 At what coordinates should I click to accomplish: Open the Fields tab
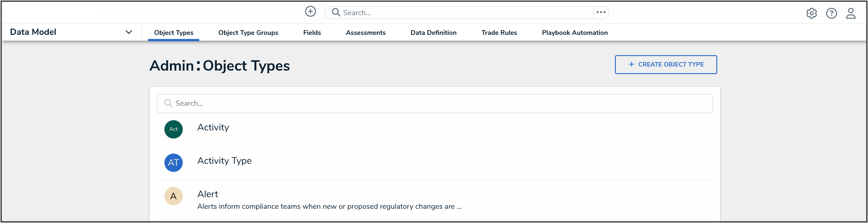pos(312,33)
